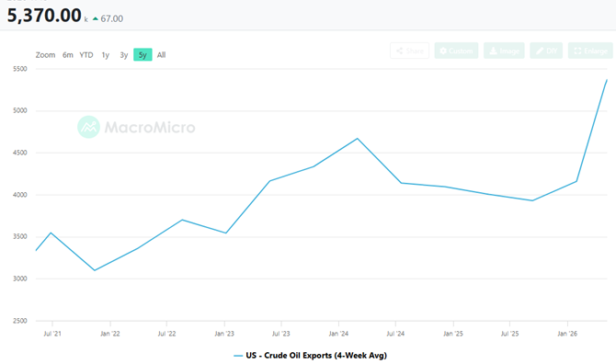Click the Jan '26 x-axis label

point(567,334)
